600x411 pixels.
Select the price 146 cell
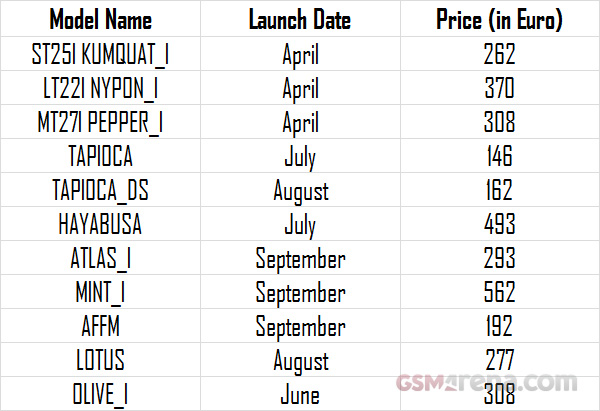point(496,157)
